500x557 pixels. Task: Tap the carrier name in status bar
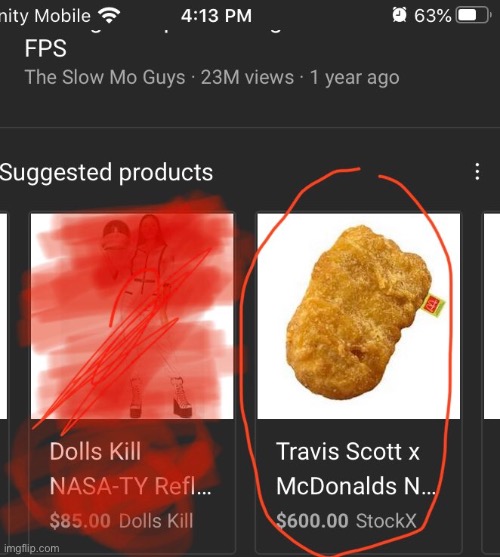[x=45, y=16]
